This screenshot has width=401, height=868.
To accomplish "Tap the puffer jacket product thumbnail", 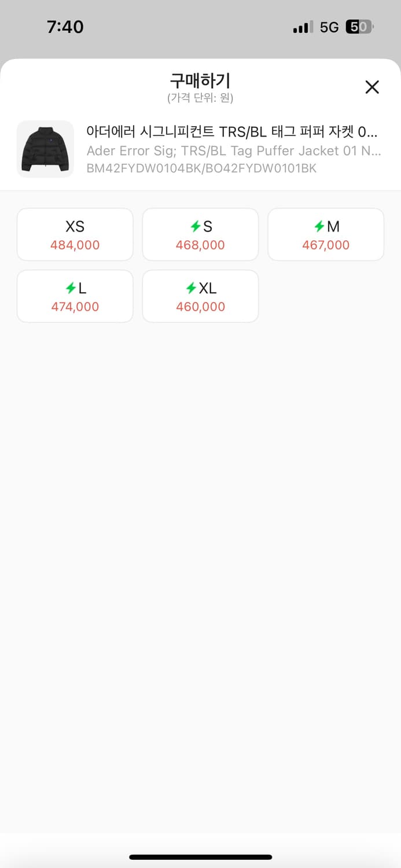I will tap(45, 149).
